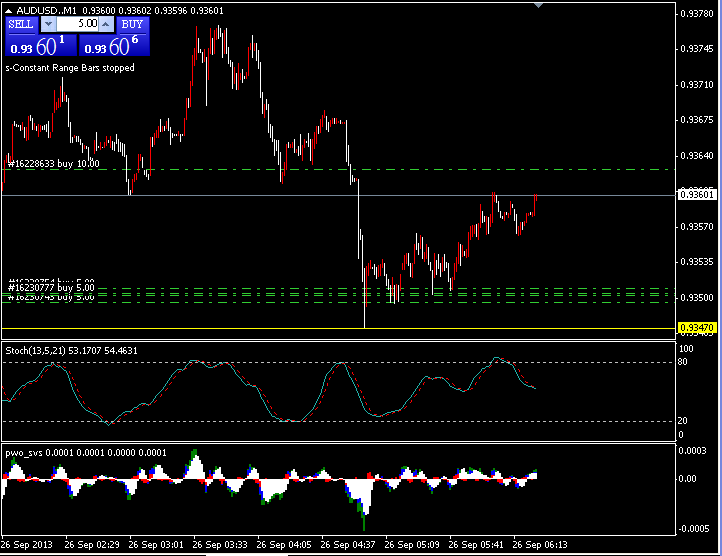Image resolution: width=722 pixels, height=556 pixels.
Task: Click the current price 0.93601 axis label
Action: pos(697,195)
